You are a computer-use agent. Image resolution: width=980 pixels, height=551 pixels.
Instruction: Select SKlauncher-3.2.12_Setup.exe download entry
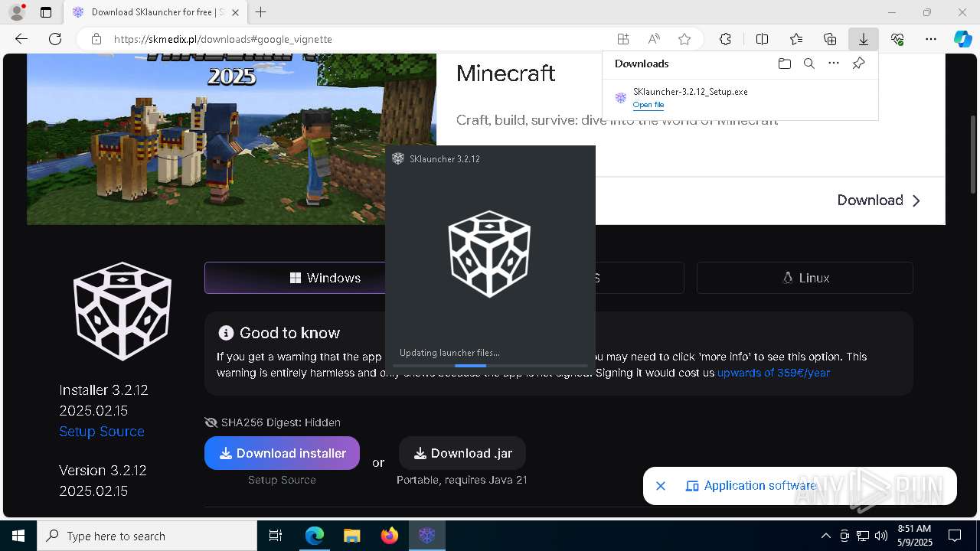740,97
